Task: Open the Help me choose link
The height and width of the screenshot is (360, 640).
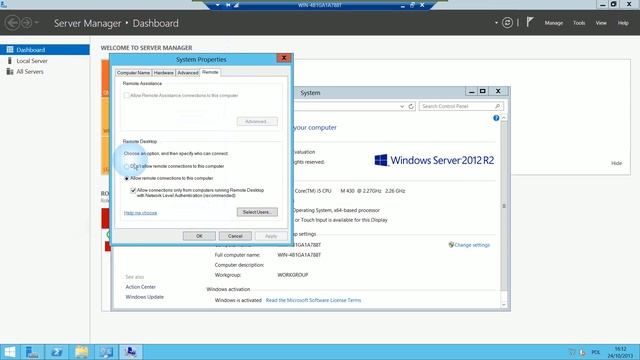Action: pyautogui.click(x=140, y=213)
